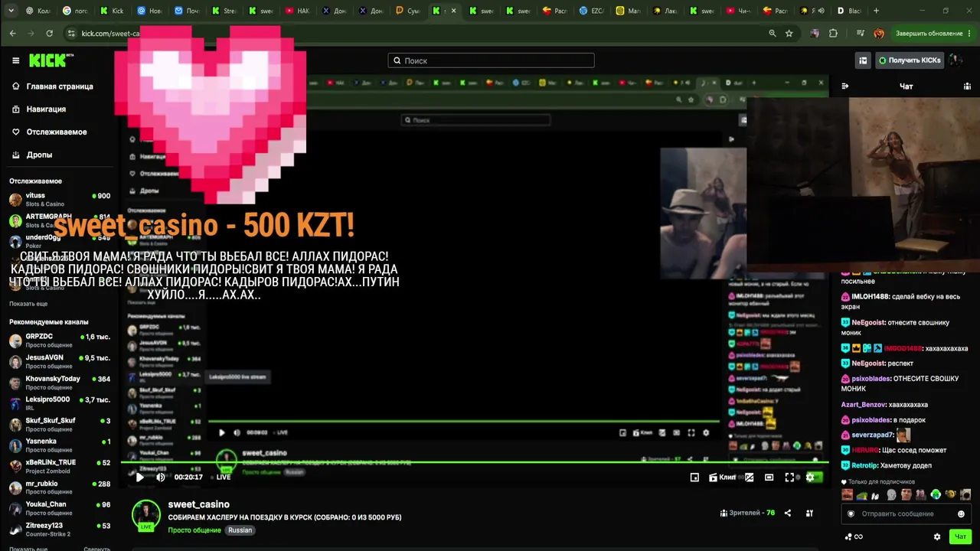Open the Дропы sidebar item
980x551 pixels.
pos(32,155)
